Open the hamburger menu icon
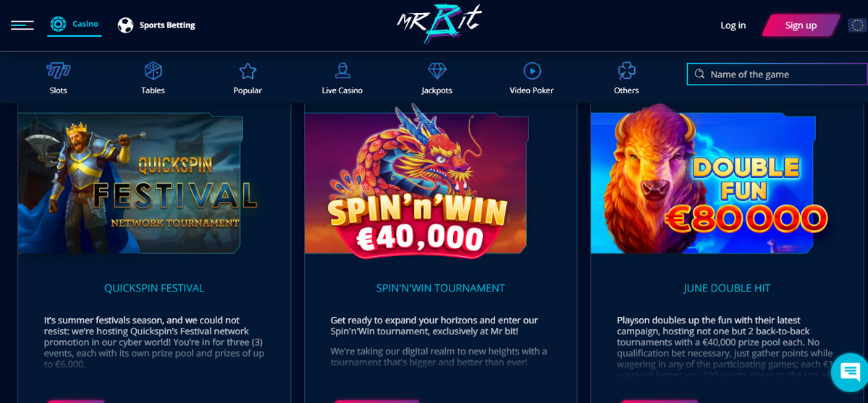The width and height of the screenshot is (868, 403). click(22, 25)
